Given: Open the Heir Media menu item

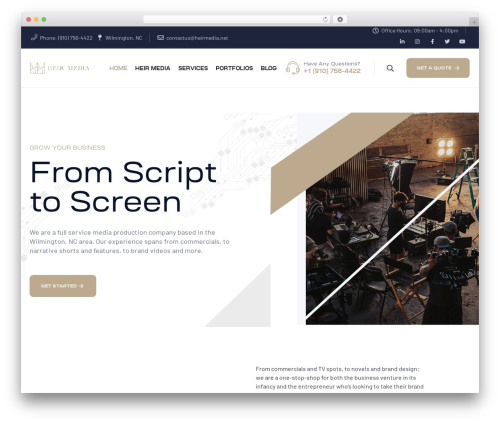Looking at the screenshot, I should tap(152, 68).
